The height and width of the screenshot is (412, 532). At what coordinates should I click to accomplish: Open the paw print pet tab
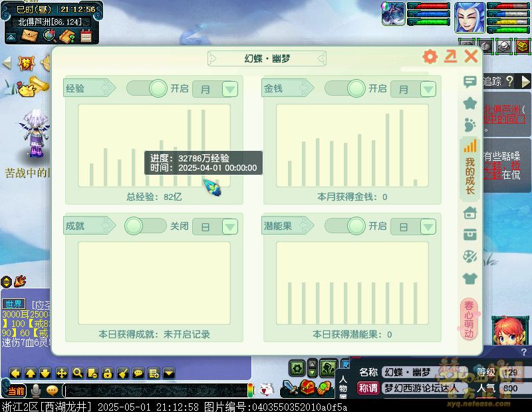click(470, 125)
